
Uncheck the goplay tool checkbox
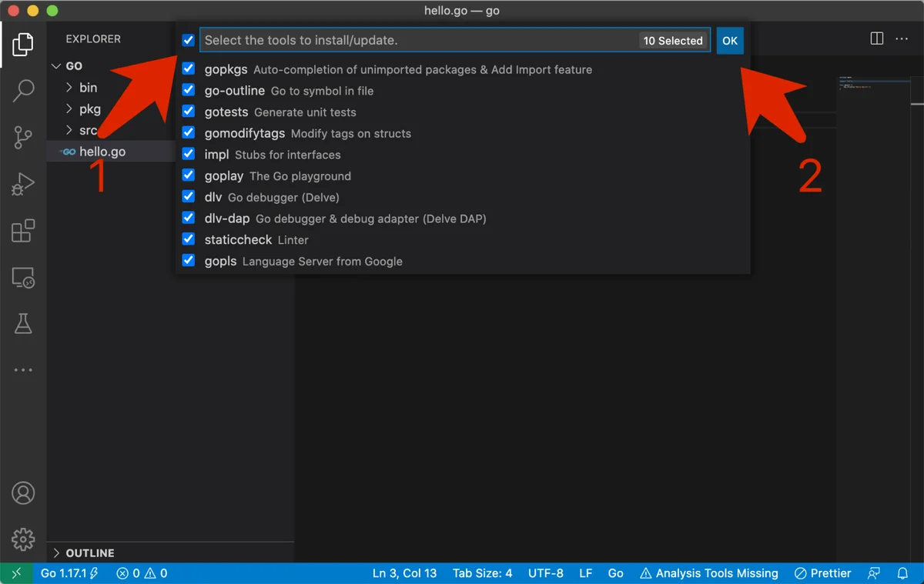tap(189, 175)
